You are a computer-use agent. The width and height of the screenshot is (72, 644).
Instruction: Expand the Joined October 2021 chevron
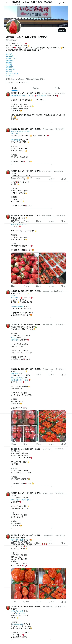click(44, 79)
